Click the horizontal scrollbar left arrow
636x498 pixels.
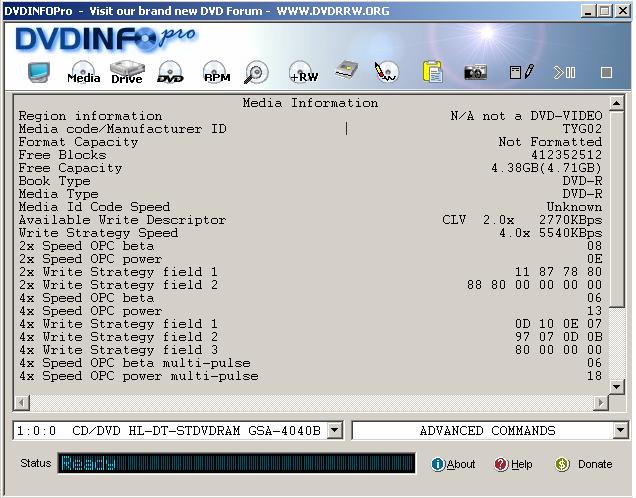click(21, 403)
